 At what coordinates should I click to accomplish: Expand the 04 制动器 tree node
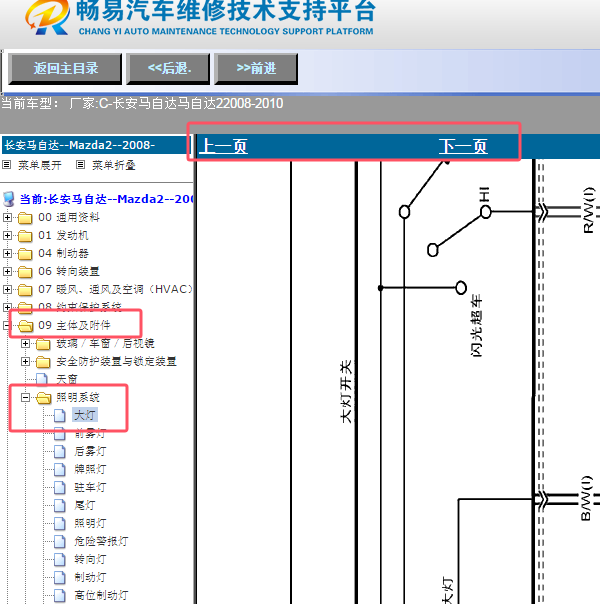[7, 253]
